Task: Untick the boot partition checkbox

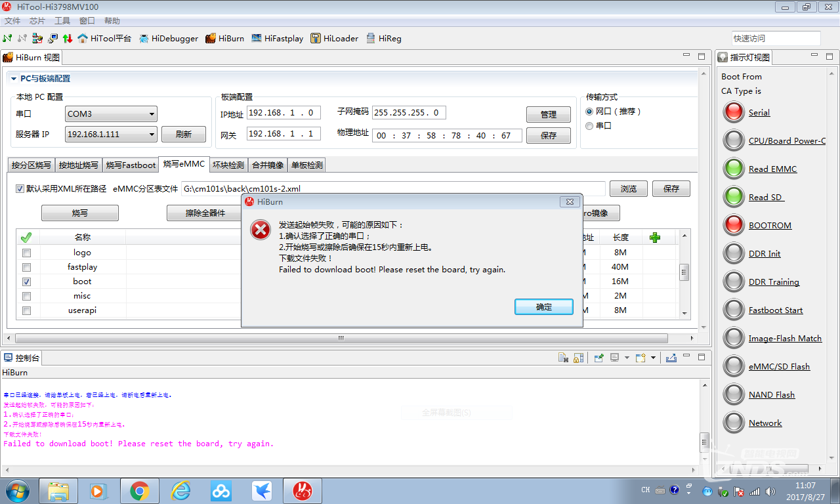Action: 26,282
